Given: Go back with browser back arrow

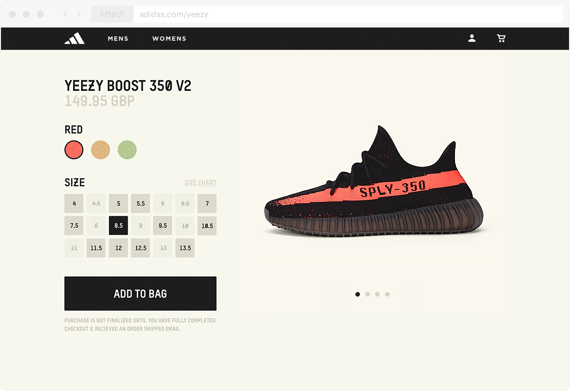Looking at the screenshot, I should tap(65, 14).
